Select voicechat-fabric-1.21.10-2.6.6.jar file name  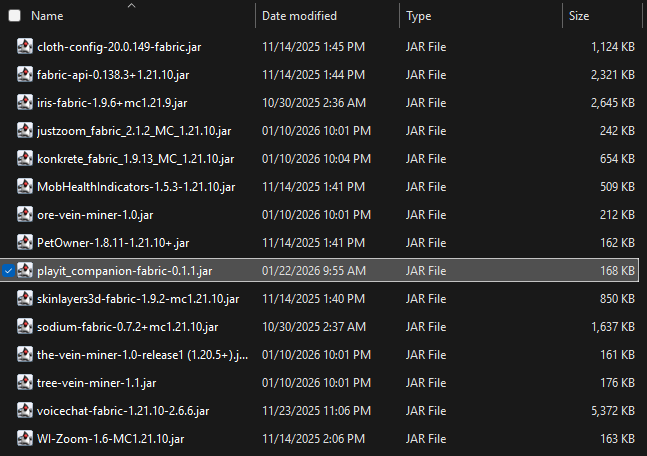[123, 411]
